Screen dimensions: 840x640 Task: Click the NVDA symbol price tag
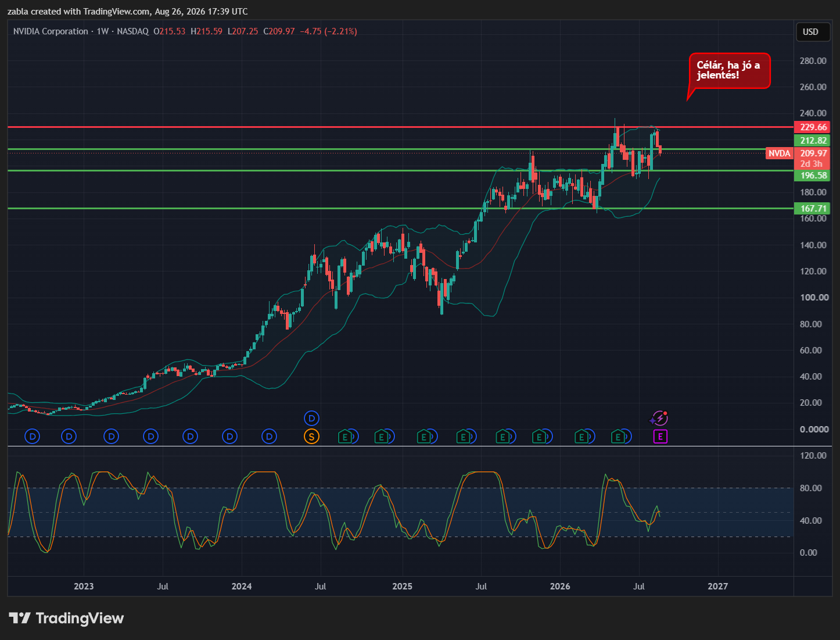coord(780,153)
